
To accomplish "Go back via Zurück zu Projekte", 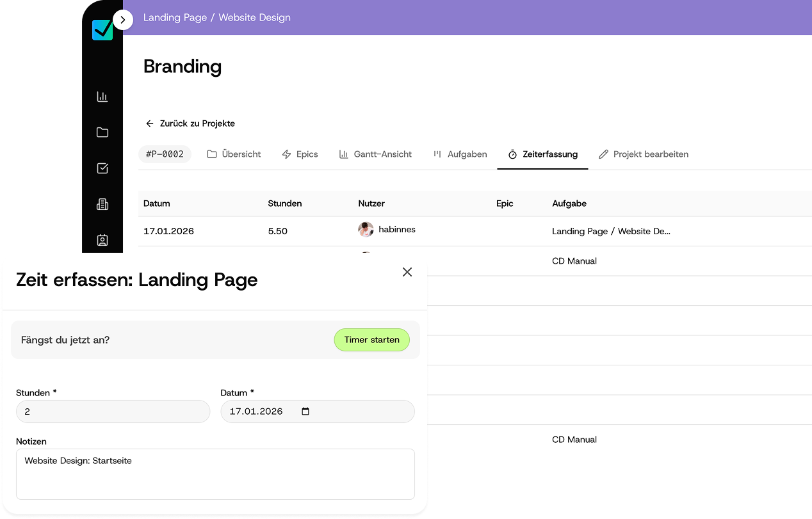I will [190, 124].
